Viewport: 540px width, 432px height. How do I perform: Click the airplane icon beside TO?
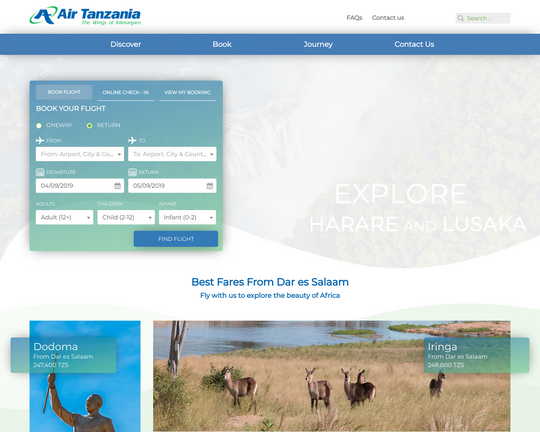click(132, 140)
